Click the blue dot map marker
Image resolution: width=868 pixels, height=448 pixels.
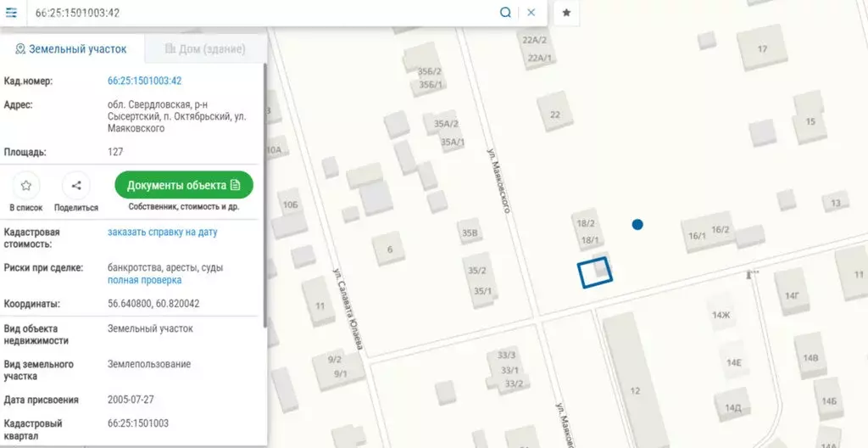coord(637,225)
